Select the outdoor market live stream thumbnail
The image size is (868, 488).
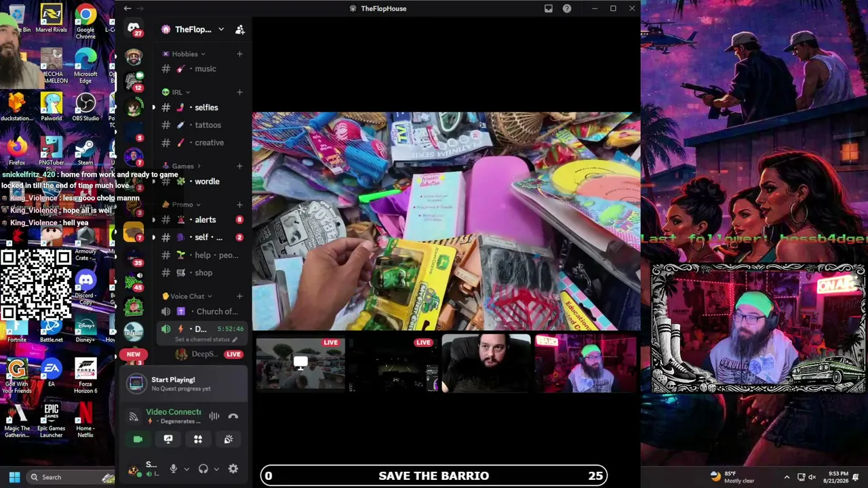pos(300,364)
